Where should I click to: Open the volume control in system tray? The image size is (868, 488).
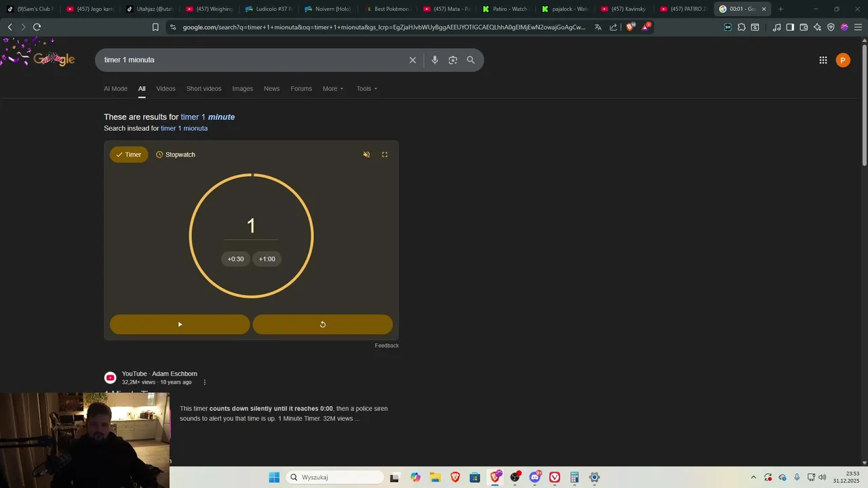(x=822, y=477)
